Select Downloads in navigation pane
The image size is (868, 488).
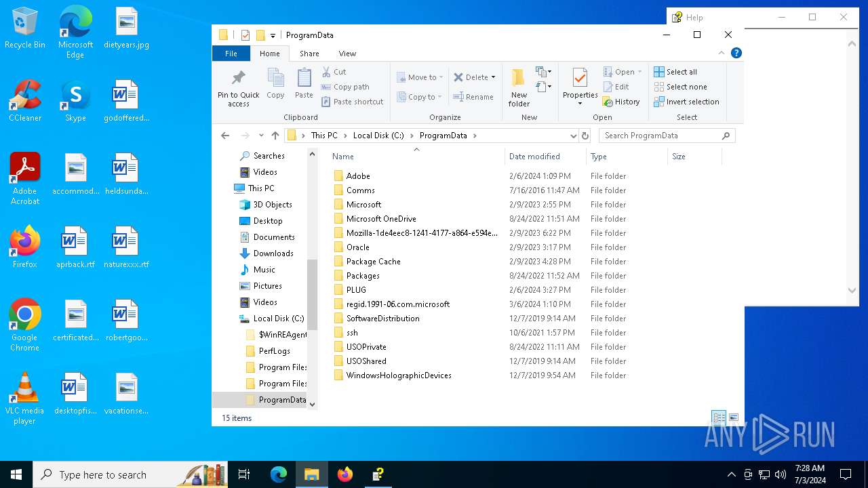(x=273, y=253)
